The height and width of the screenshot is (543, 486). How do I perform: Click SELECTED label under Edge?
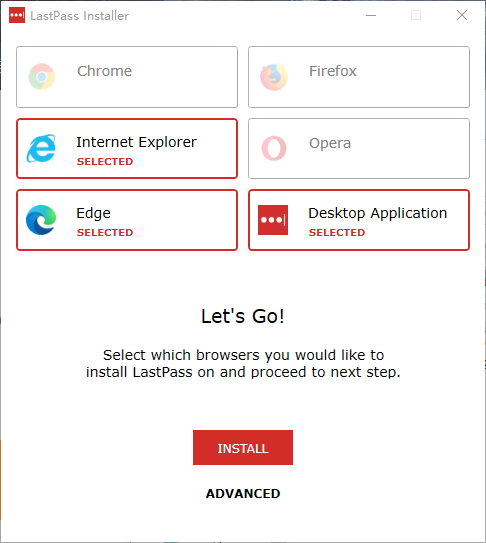(x=105, y=232)
